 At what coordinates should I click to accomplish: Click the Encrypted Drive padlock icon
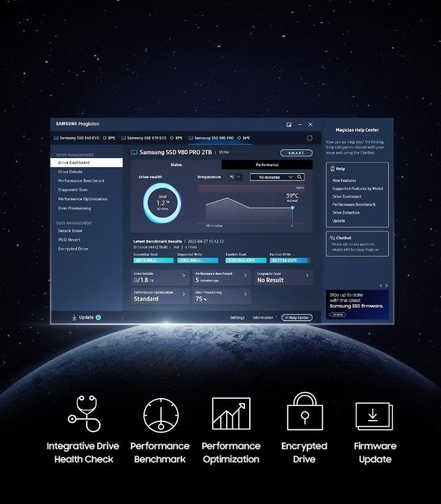coord(304,412)
